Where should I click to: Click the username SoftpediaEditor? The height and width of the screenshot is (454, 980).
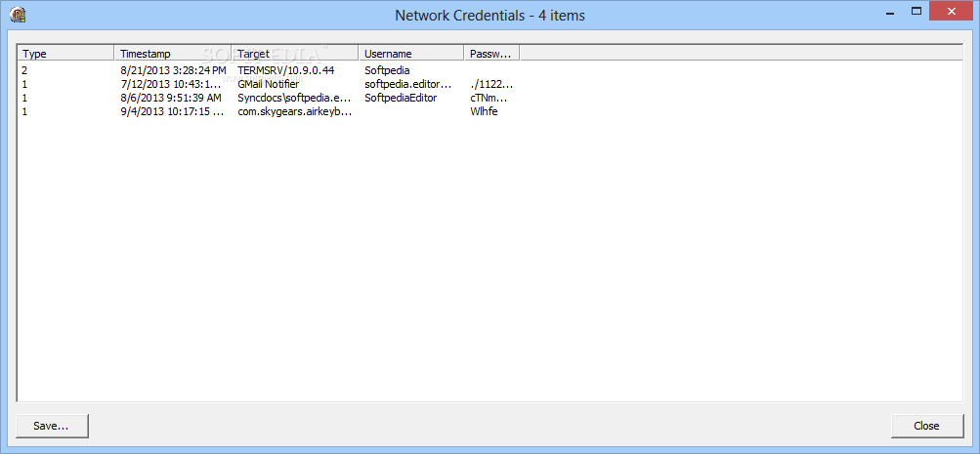point(401,98)
